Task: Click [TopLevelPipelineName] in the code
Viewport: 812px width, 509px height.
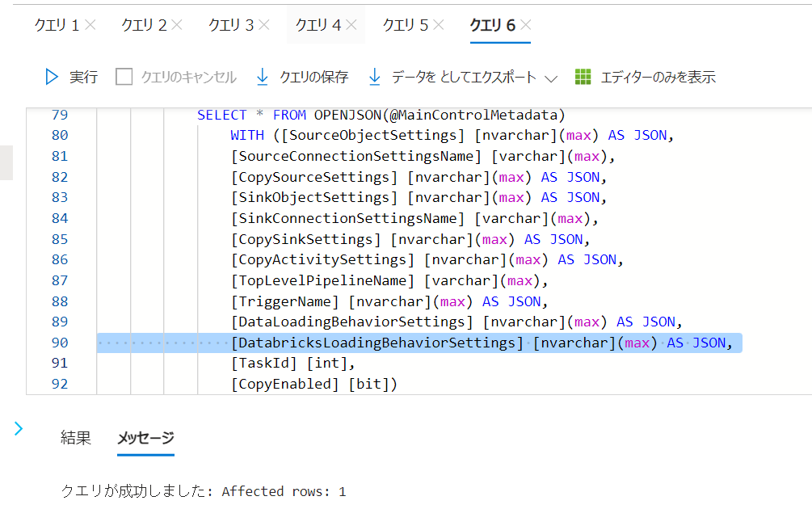Action: pos(322,280)
